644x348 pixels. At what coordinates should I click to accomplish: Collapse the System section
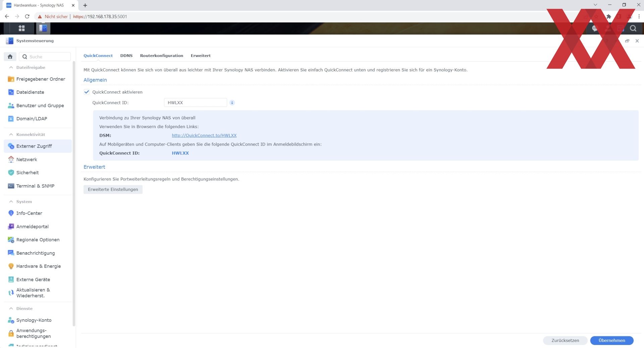coord(11,201)
